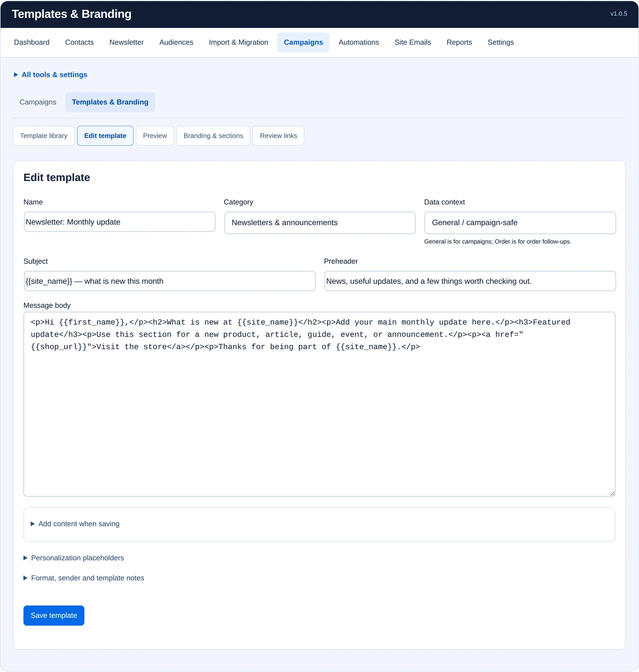
Task: Expand Add content when saving section
Action: click(x=75, y=524)
